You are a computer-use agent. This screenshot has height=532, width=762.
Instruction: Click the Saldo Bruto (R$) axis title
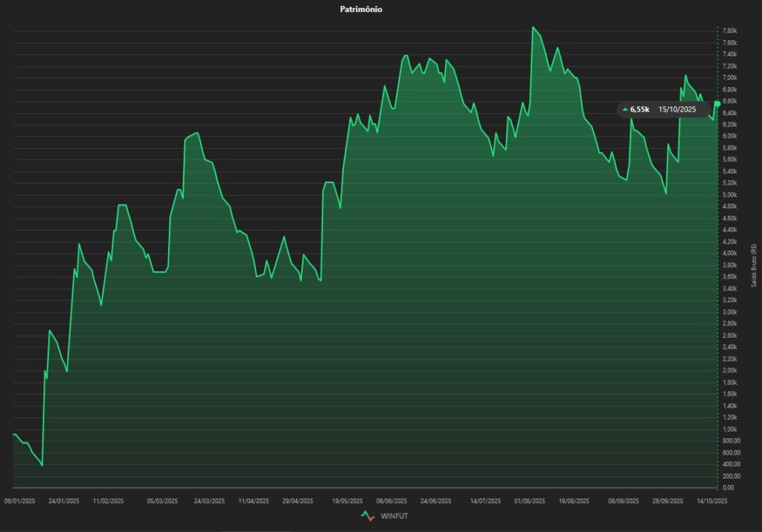[754, 265]
